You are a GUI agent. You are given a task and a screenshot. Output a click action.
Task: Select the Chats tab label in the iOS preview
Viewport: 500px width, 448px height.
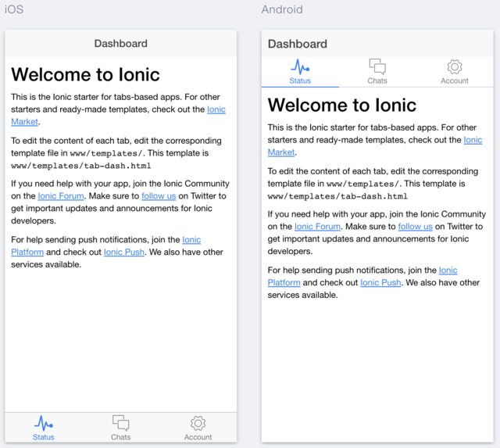(121, 437)
